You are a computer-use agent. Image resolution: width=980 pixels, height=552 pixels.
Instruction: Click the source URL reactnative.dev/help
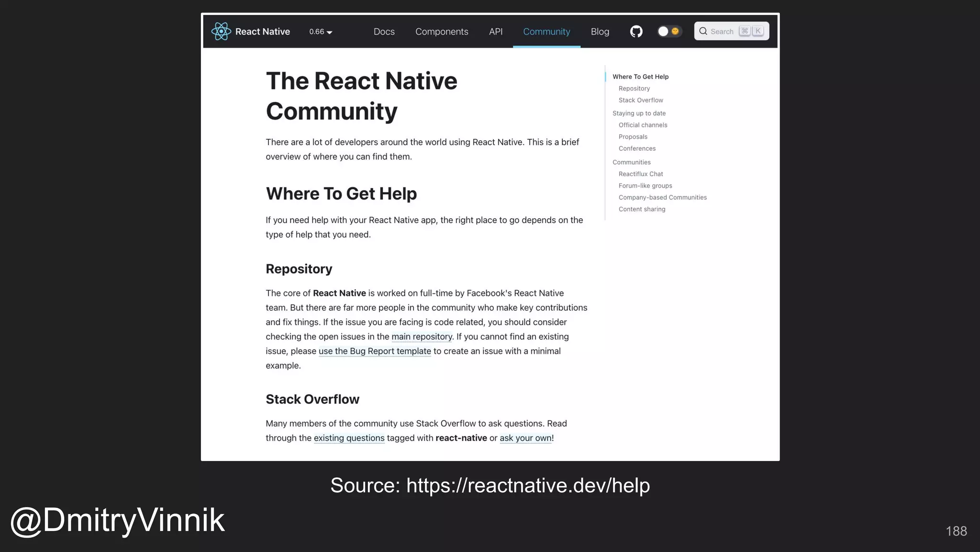click(528, 485)
